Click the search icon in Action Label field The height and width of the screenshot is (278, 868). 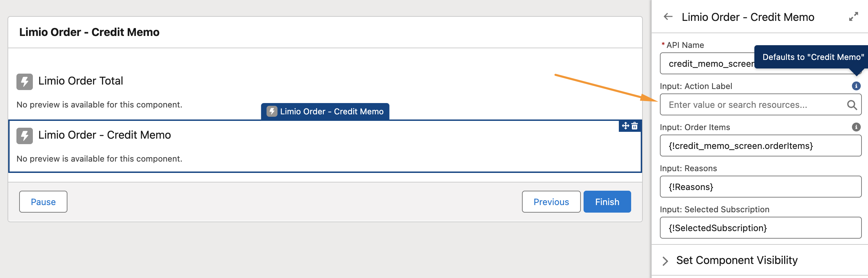point(852,105)
